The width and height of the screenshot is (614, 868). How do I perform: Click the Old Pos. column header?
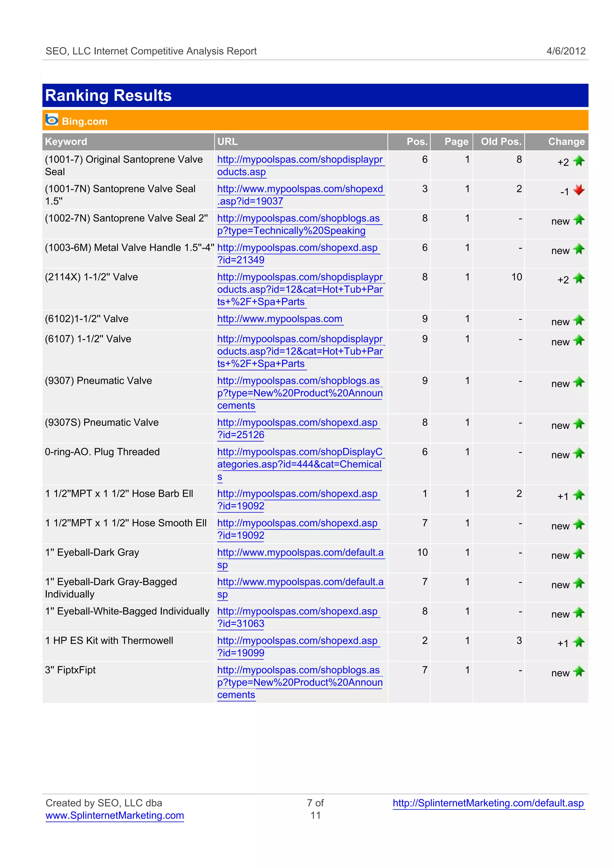click(x=499, y=142)
